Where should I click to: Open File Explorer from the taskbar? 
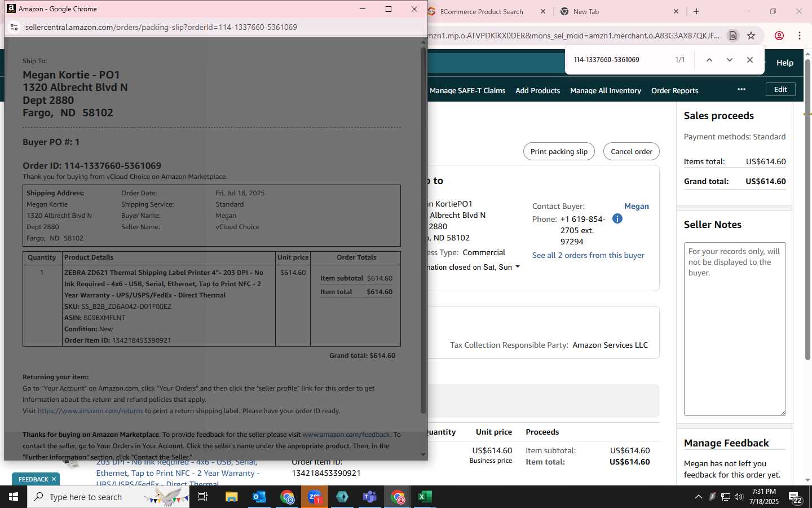click(232, 497)
